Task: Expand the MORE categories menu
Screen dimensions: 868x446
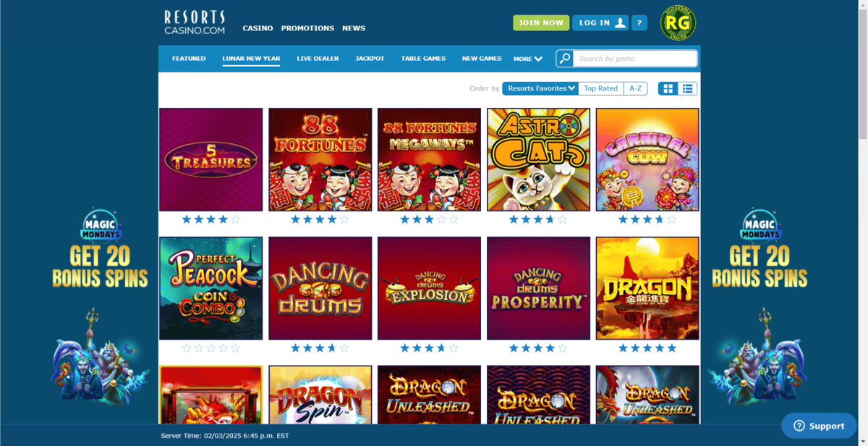Action: (528, 59)
